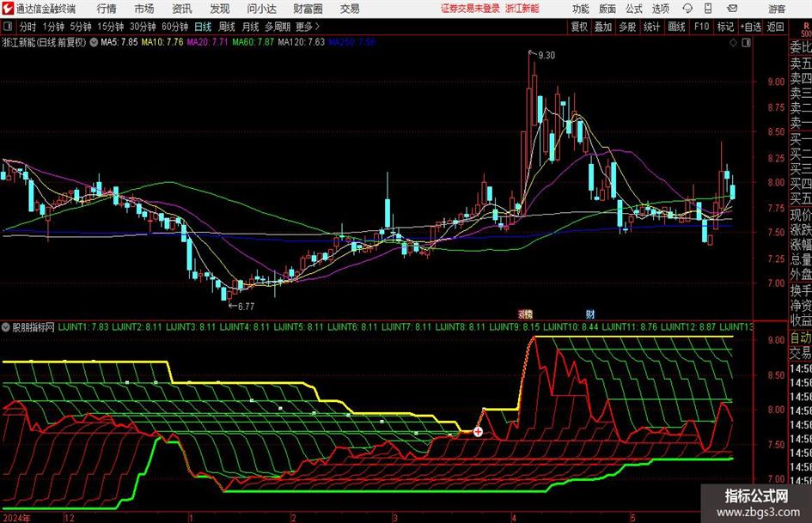Switch to the 60分钟 period tab
The height and width of the screenshot is (523, 812).
(175, 27)
